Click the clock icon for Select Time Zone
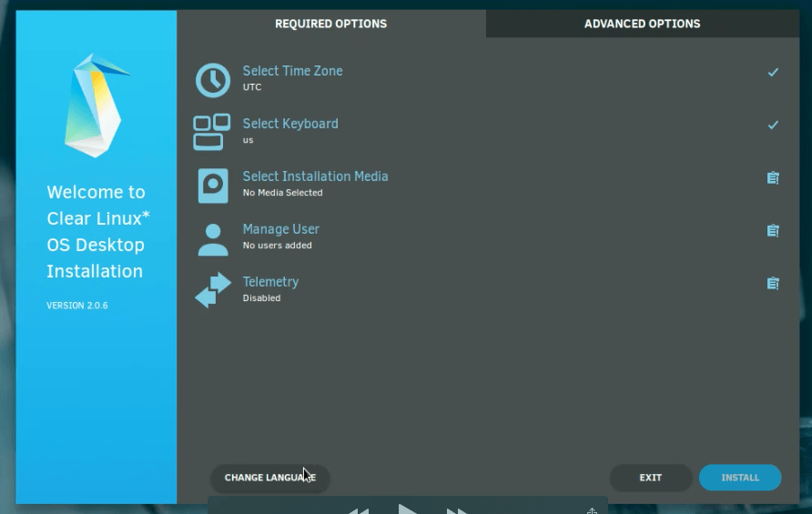 (213, 80)
